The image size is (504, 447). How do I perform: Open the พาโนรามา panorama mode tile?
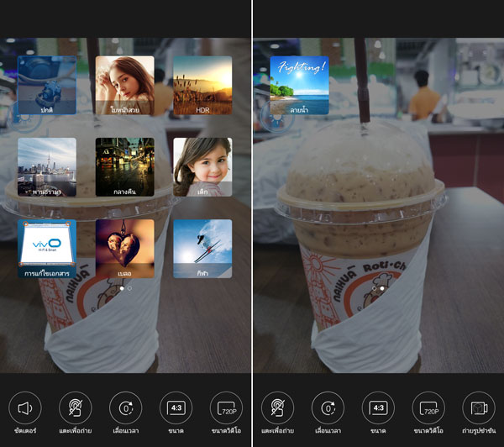pyautogui.click(x=47, y=167)
